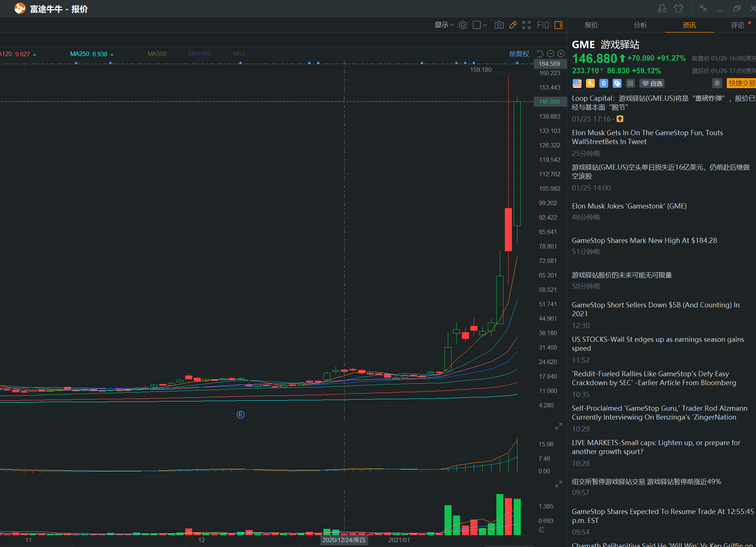Screen dimensions: 756x547
Task: Open Reddit-Fueled Rallies Bloomberg article
Action: (x=662, y=384)
